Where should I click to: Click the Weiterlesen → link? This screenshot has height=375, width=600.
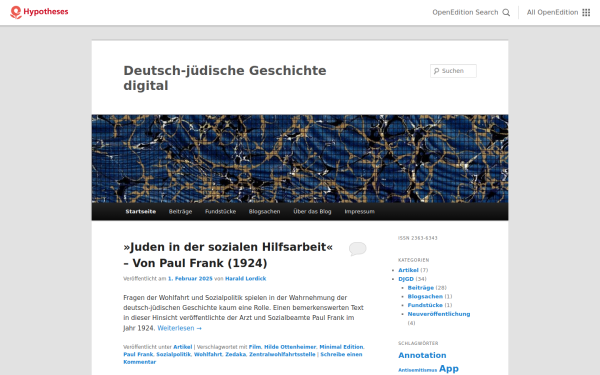click(x=179, y=328)
